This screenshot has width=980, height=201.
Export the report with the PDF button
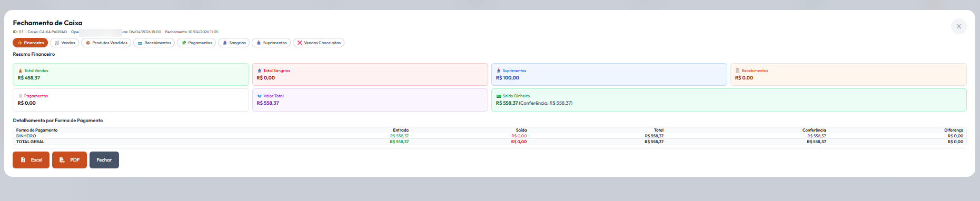(70, 160)
